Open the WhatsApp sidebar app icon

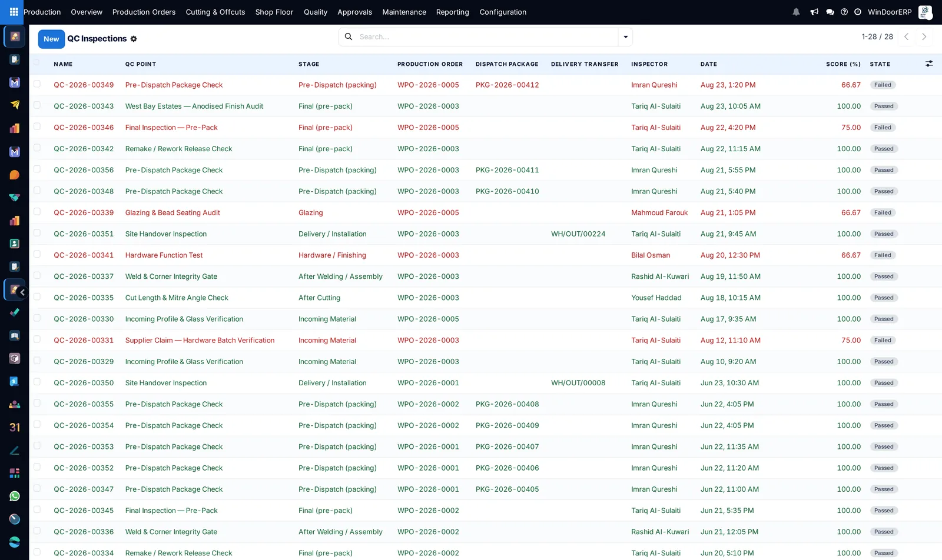15,496
